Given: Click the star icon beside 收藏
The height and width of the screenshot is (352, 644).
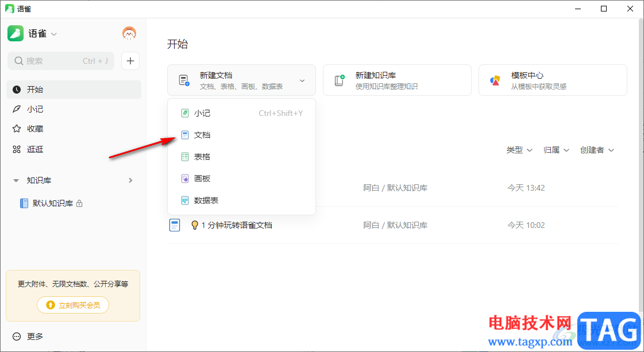Looking at the screenshot, I should tap(17, 129).
